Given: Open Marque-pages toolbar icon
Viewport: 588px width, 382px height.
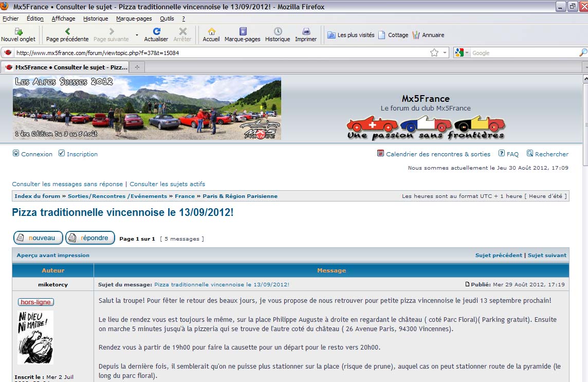Looking at the screenshot, I should (x=243, y=32).
